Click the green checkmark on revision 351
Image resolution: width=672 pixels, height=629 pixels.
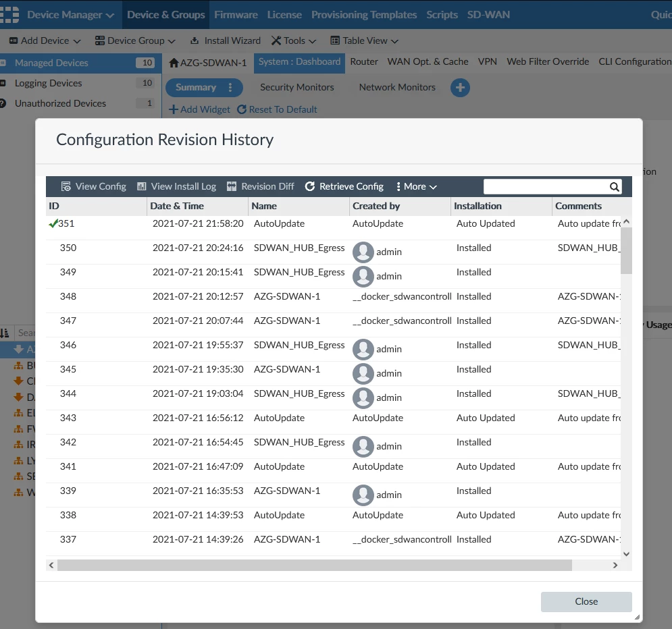tap(53, 223)
